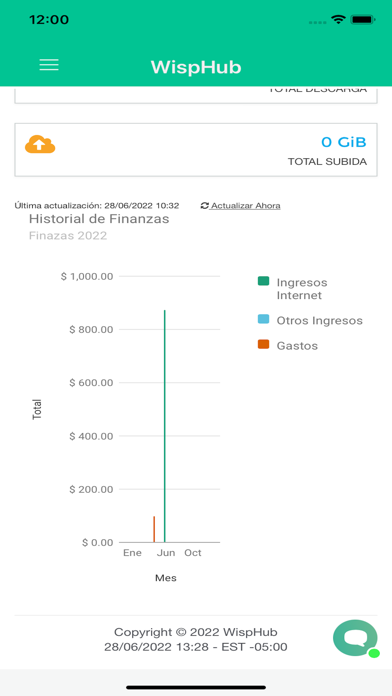The height and width of the screenshot is (696, 392).
Task: Open the hamburger menu
Action: click(49, 65)
